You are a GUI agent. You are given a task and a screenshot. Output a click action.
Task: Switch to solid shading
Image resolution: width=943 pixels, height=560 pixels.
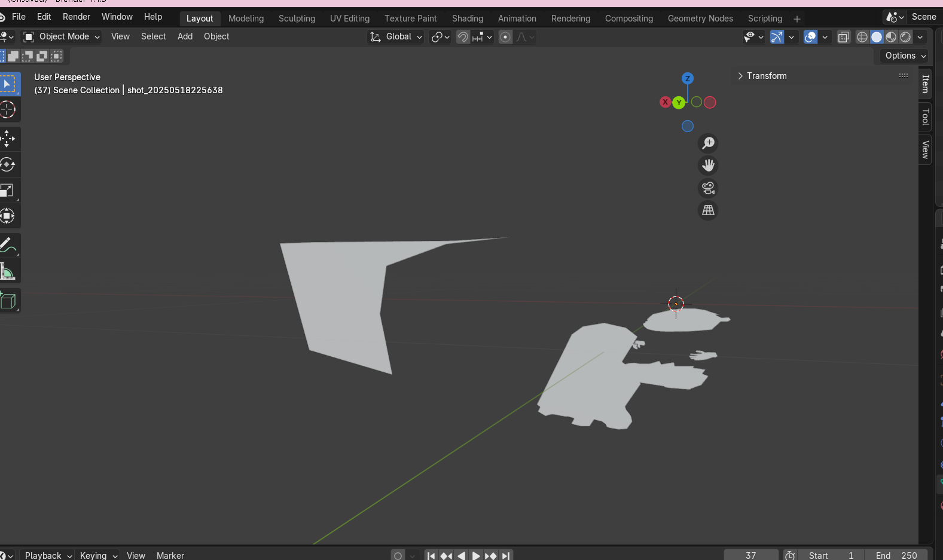point(877,37)
